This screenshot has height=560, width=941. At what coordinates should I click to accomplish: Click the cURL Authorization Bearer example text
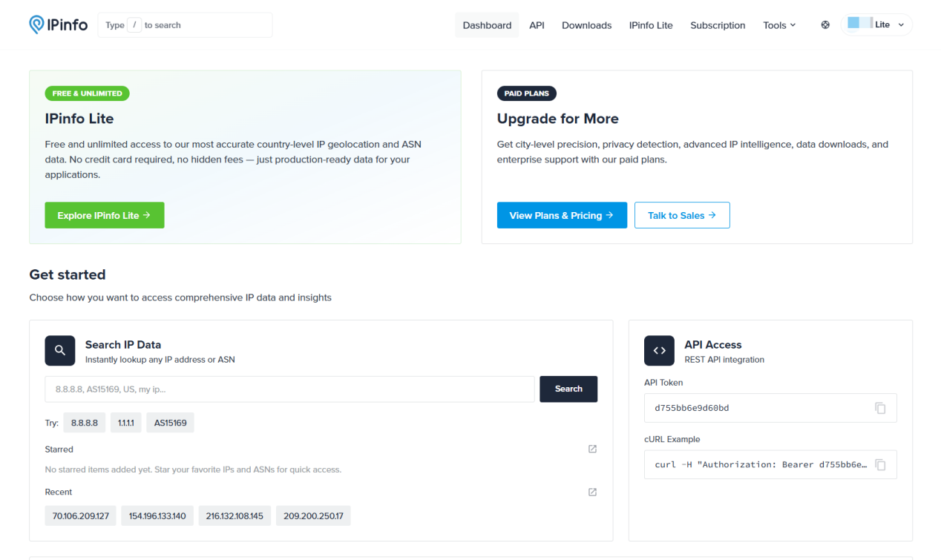(761, 465)
